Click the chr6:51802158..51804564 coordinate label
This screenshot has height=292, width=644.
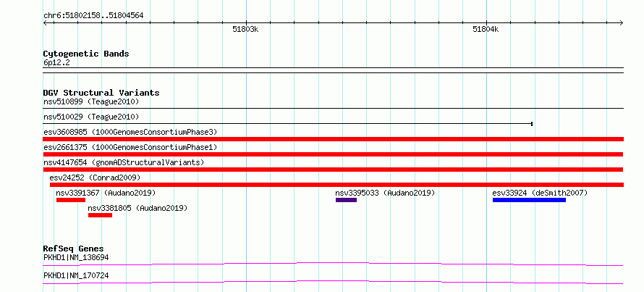(93, 16)
